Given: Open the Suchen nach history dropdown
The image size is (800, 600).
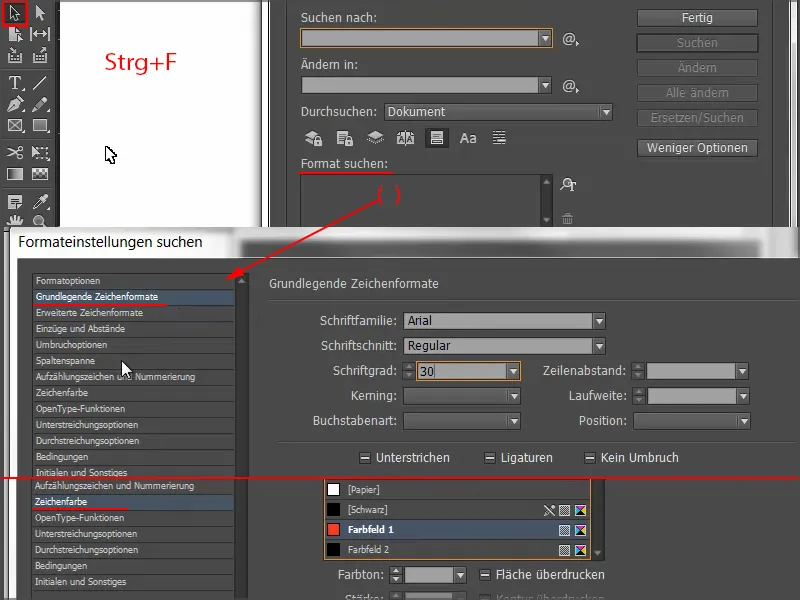Looking at the screenshot, I should 545,38.
